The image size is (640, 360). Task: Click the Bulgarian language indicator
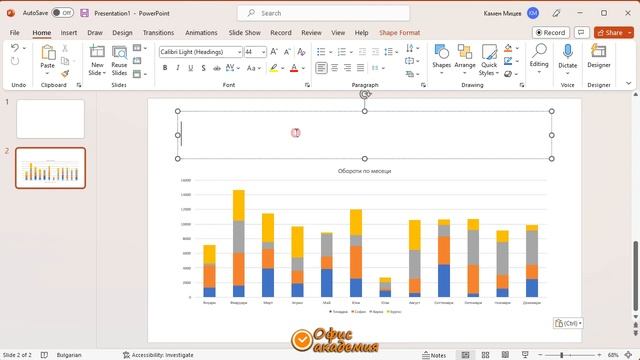tap(69, 355)
